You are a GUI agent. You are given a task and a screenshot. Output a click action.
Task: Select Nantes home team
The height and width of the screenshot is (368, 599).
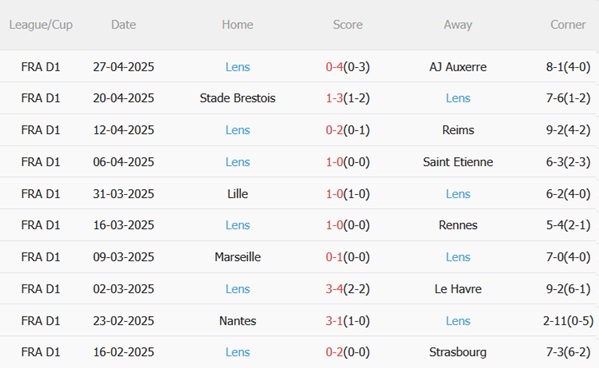pyautogui.click(x=237, y=321)
